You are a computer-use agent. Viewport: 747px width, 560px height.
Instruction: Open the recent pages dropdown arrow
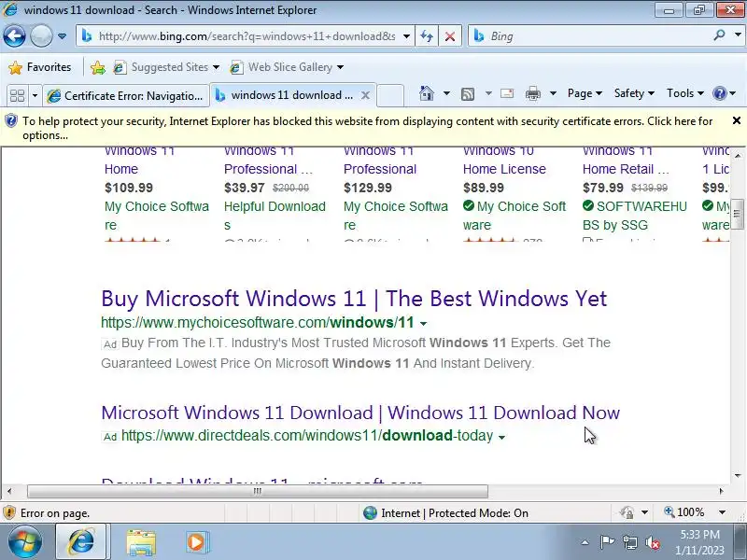(62, 36)
